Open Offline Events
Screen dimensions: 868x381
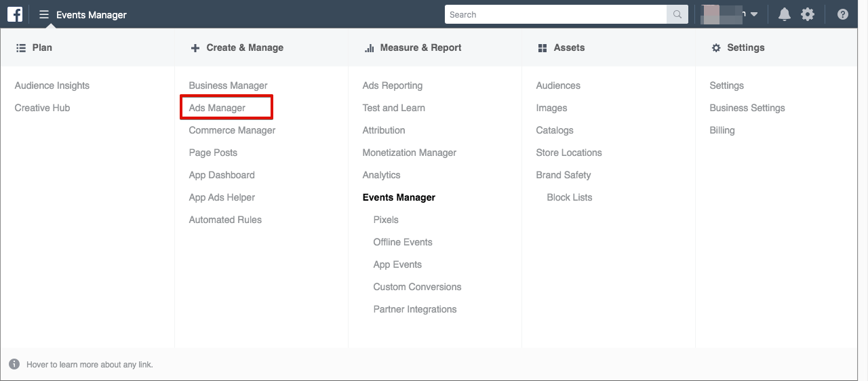click(x=403, y=242)
